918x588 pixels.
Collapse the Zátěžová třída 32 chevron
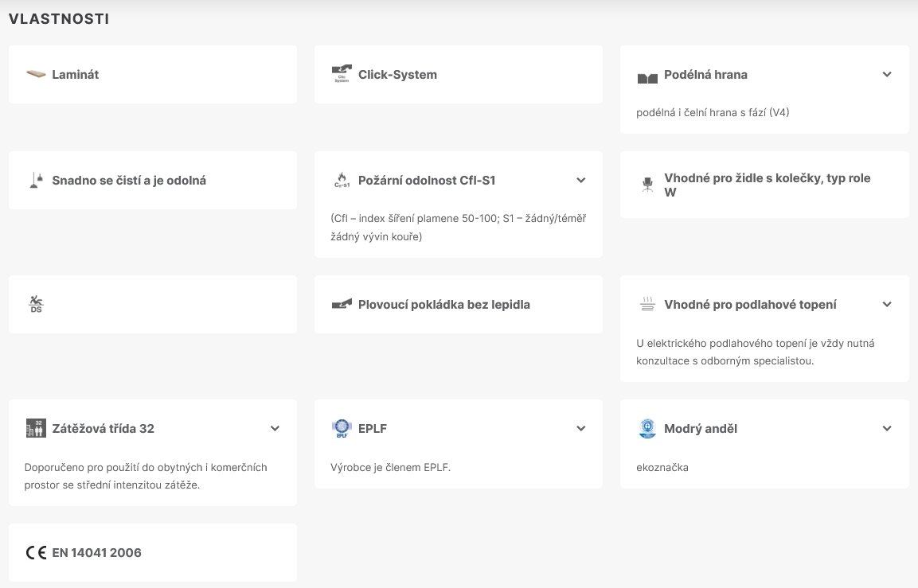click(x=275, y=428)
